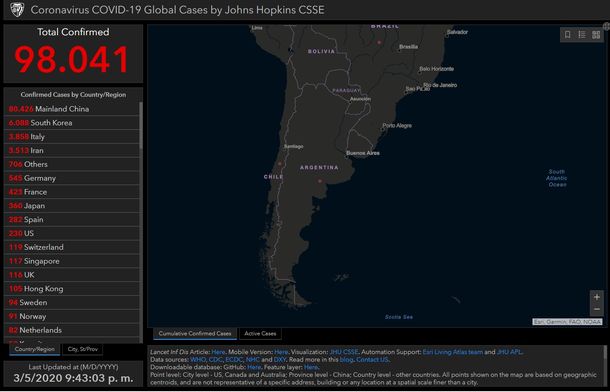This screenshot has height=392, width=610.
Task: Select Mainland China in the country list
Action: tap(71, 109)
